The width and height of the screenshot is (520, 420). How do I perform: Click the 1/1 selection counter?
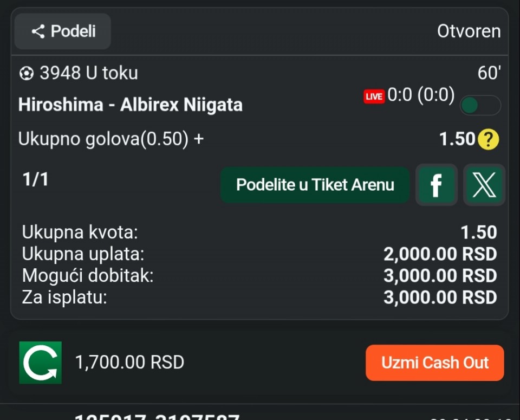tap(36, 179)
